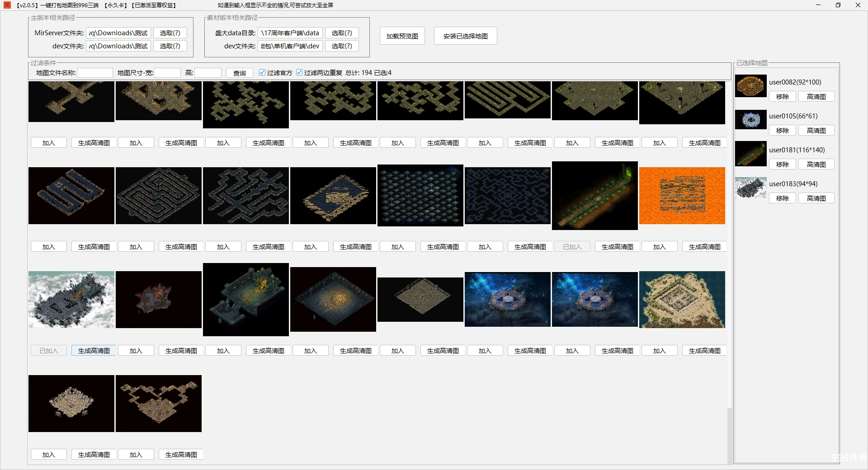Click 高清图 for user0183(94*94)
The height and width of the screenshot is (470, 868).
click(x=816, y=198)
